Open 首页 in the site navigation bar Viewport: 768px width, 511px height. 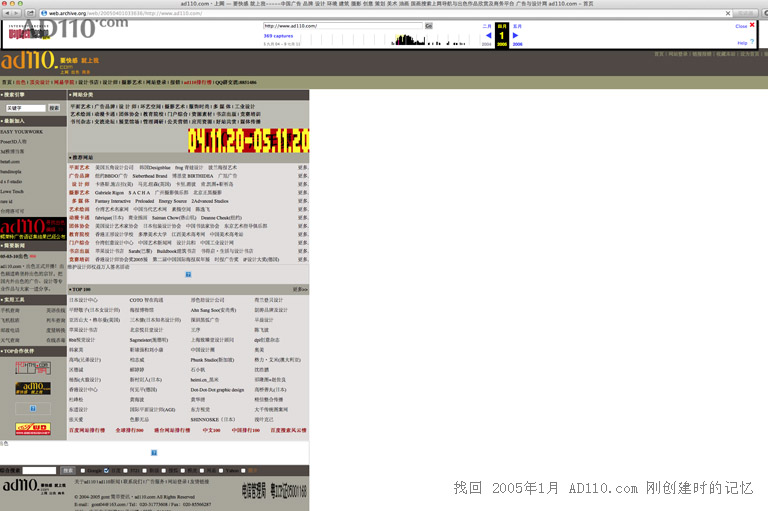point(6,82)
